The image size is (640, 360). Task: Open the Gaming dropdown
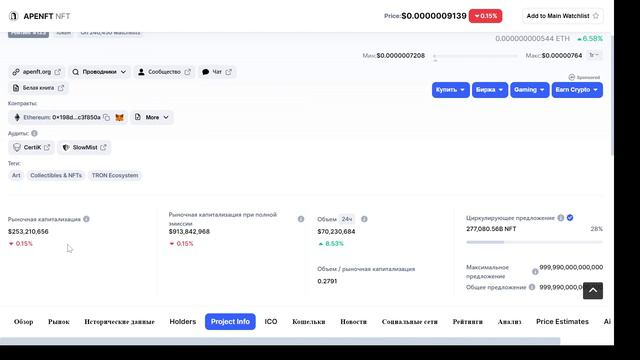click(x=529, y=90)
